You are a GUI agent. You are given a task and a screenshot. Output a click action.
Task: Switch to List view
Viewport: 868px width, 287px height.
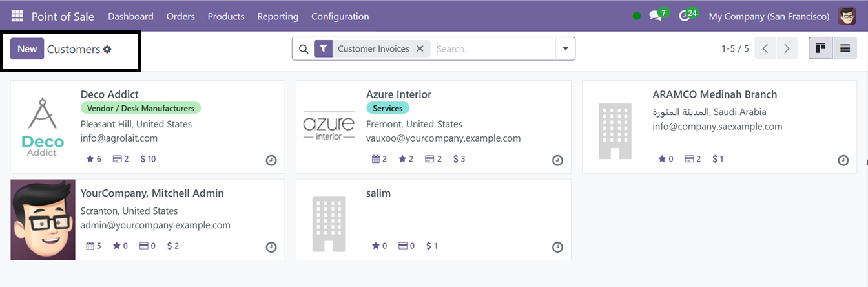845,48
